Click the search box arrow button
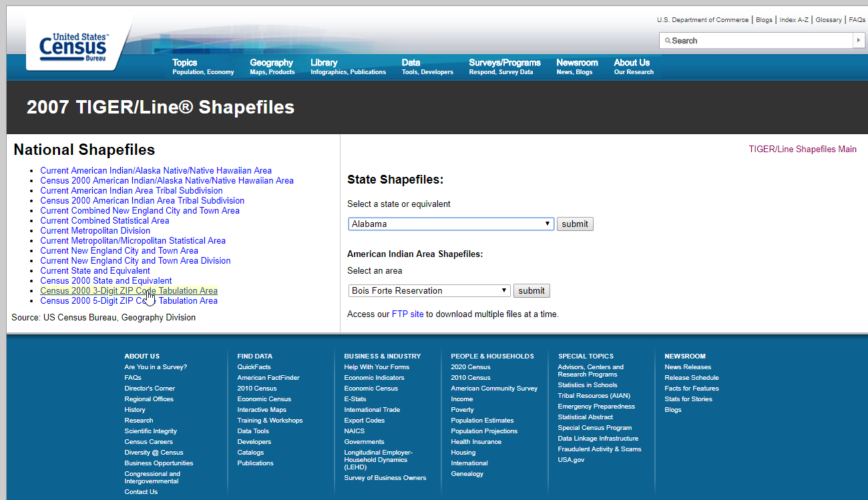 click(859, 41)
